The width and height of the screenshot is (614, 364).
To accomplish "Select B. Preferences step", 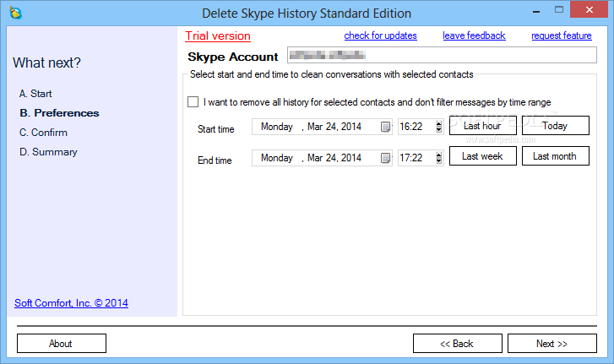I will tap(58, 113).
